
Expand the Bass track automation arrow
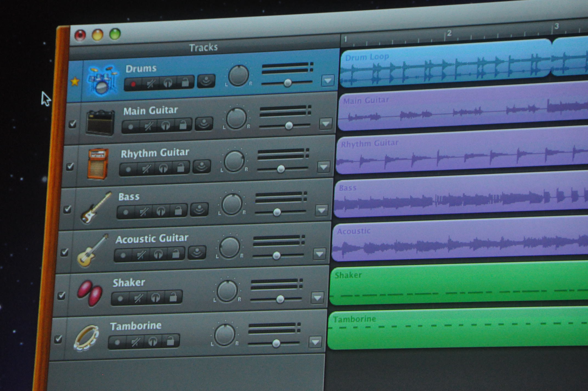pos(322,210)
